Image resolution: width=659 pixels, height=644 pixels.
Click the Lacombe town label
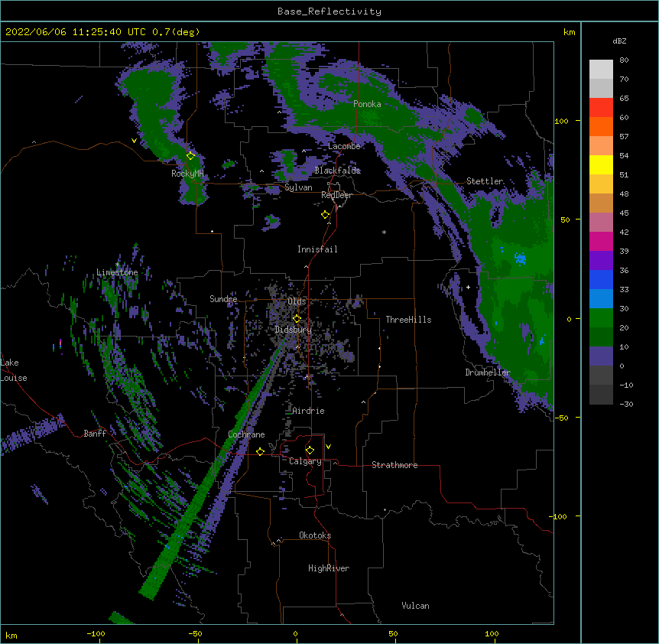[344, 146]
